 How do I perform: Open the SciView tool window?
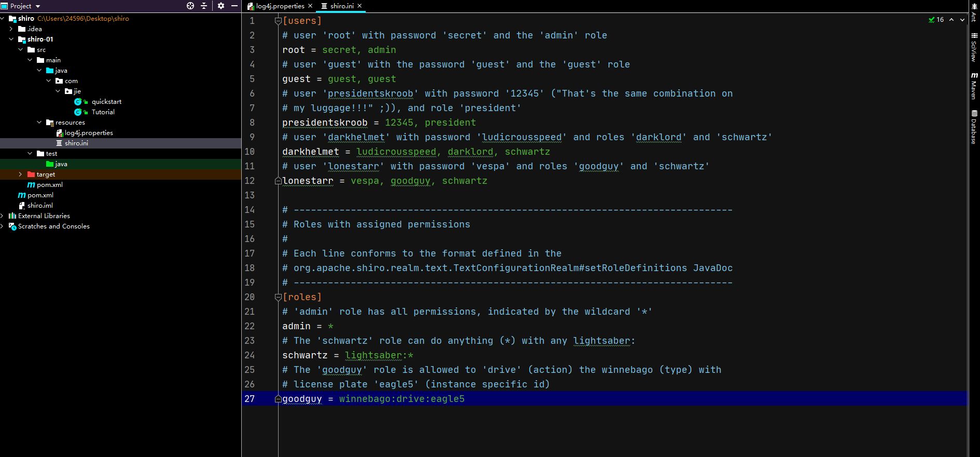coord(974,48)
